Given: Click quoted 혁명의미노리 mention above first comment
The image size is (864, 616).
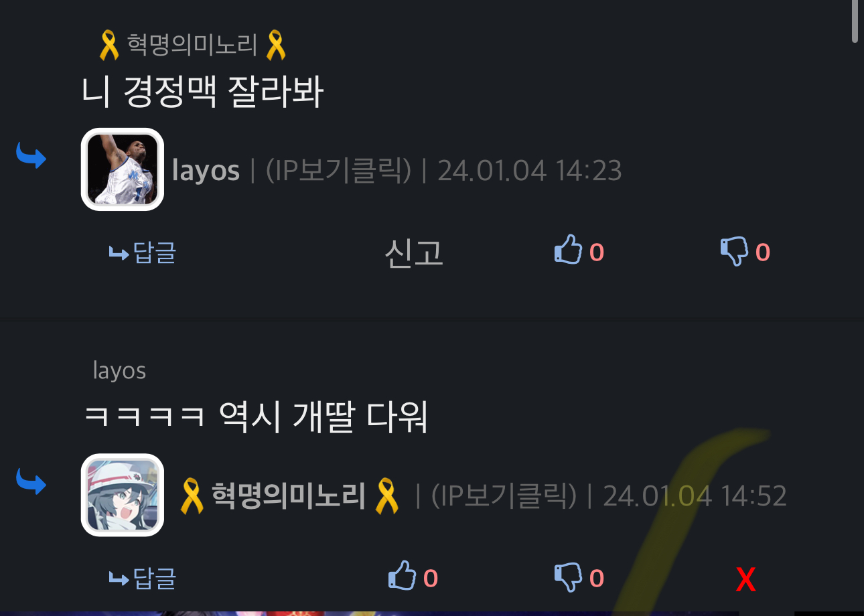Looking at the screenshot, I should [x=193, y=45].
